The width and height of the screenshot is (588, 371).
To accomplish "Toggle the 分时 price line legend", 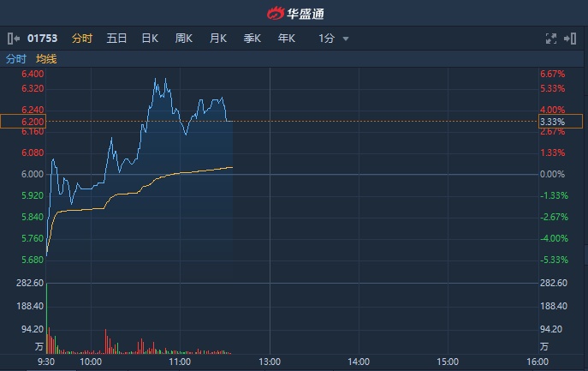I will tap(16, 59).
